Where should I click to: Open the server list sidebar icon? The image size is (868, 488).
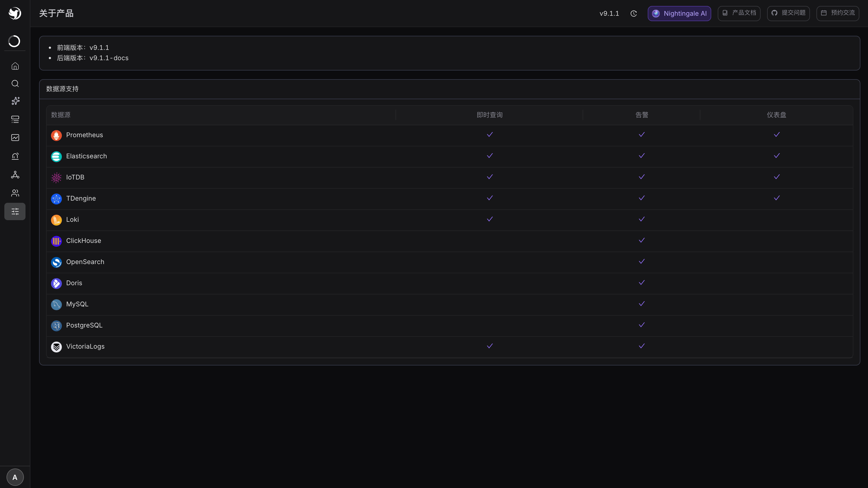[15, 119]
